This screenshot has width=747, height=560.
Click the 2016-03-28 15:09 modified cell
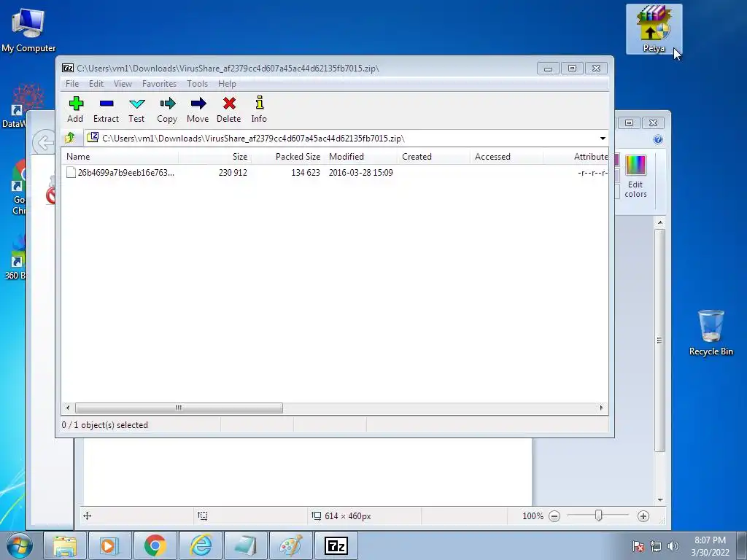click(x=360, y=172)
